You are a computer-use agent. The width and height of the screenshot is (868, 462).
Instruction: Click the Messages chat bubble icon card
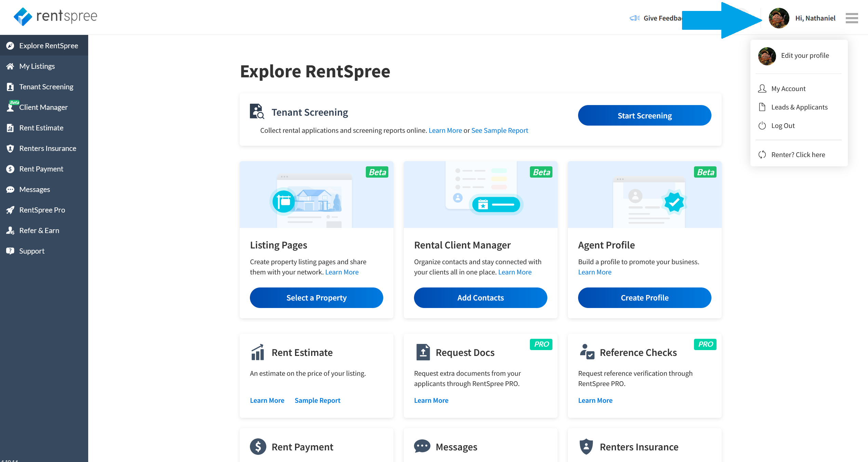pyautogui.click(x=422, y=446)
